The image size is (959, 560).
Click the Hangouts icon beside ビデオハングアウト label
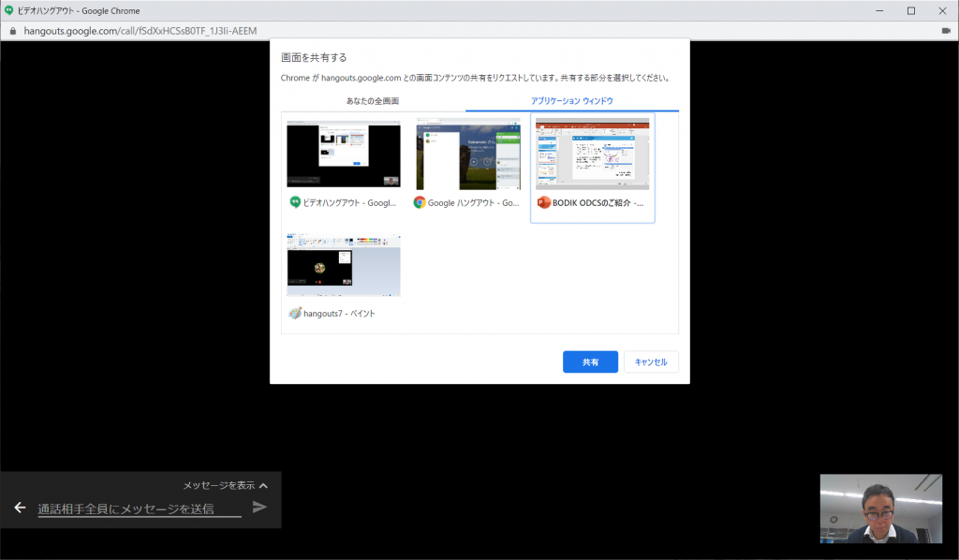tap(294, 202)
